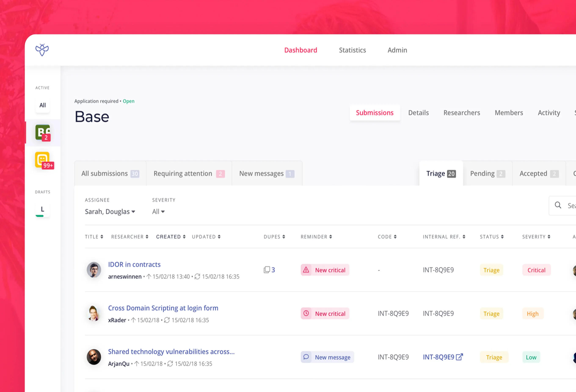Switch to the Researchers tab
576x392 pixels.
462,113
